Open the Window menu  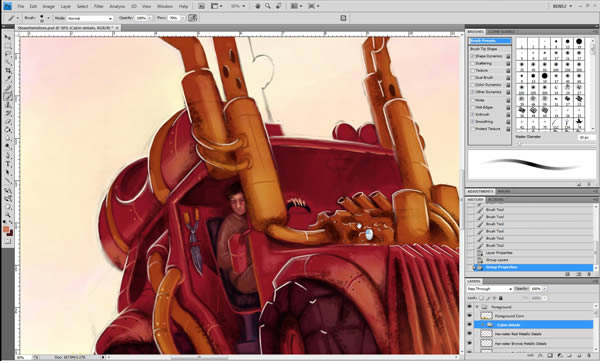165,7
